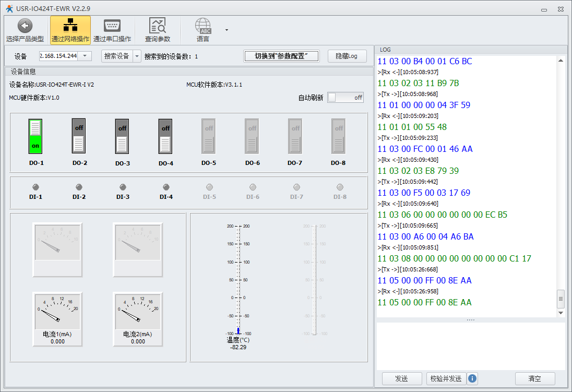Select log line 11 05 00 00 FF 00 8E AA in blue
The height and width of the screenshot is (392, 572).
click(425, 280)
